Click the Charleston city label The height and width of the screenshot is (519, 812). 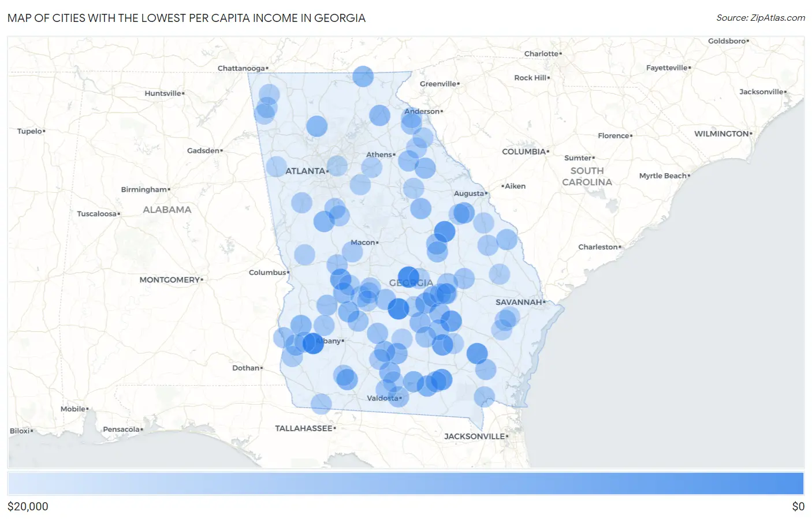click(598, 247)
